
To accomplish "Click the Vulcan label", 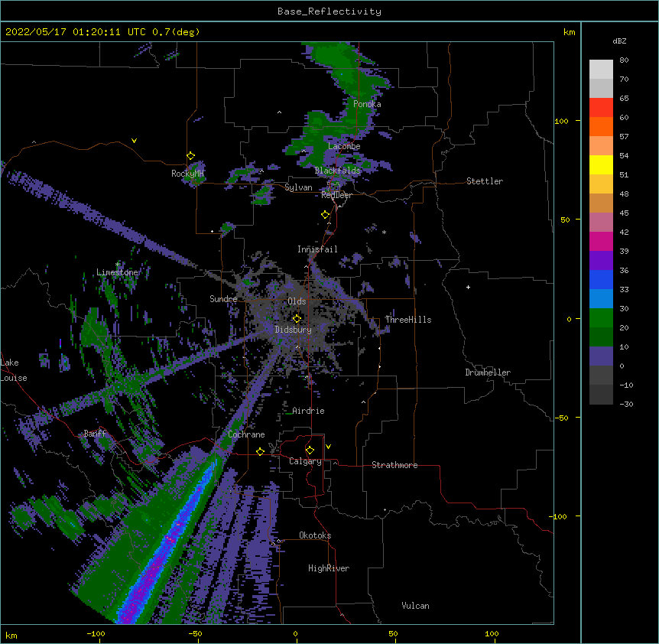I will click(x=415, y=606).
